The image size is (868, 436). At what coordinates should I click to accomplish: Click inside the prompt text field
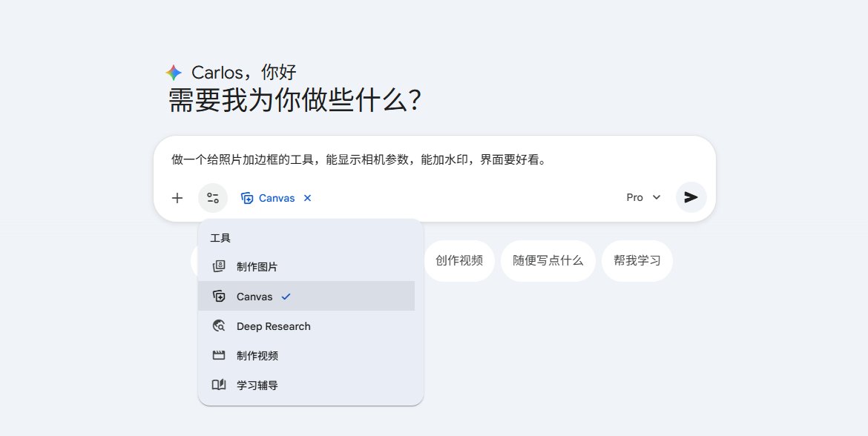pos(435,160)
